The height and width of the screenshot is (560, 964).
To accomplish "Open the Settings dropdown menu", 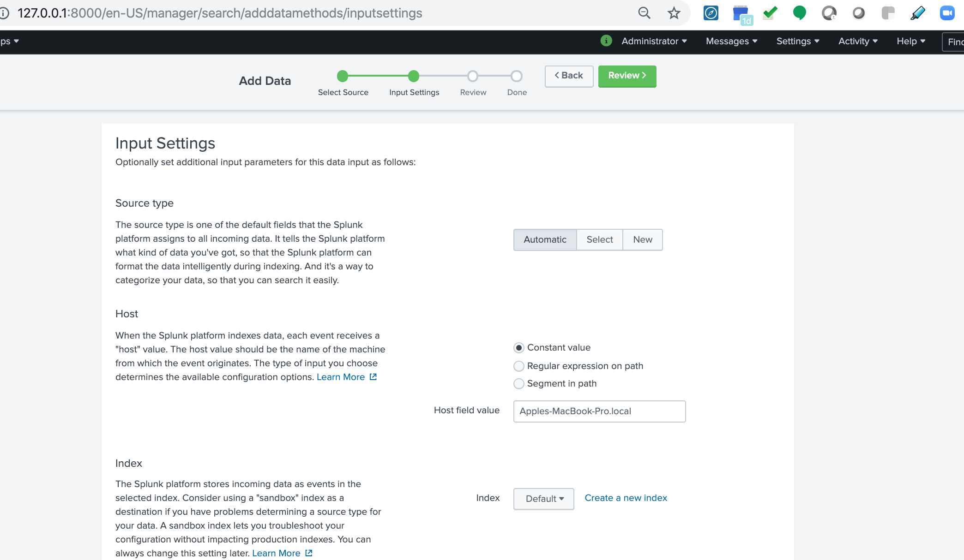I will pyautogui.click(x=797, y=41).
